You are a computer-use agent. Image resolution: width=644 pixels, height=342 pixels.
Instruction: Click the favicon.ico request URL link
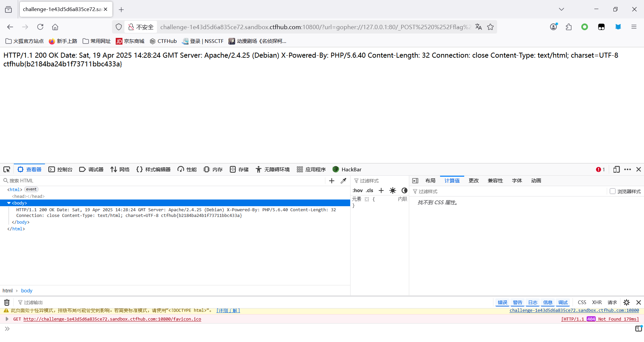pos(112,319)
